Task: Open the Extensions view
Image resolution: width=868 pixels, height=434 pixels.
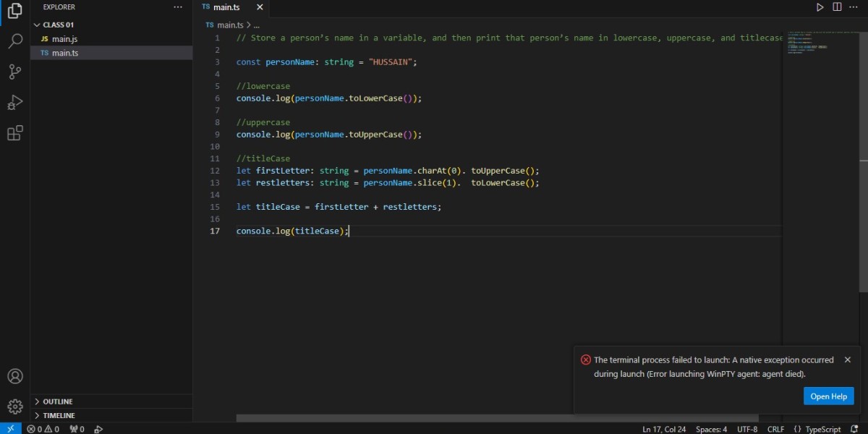Action: point(14,132)
